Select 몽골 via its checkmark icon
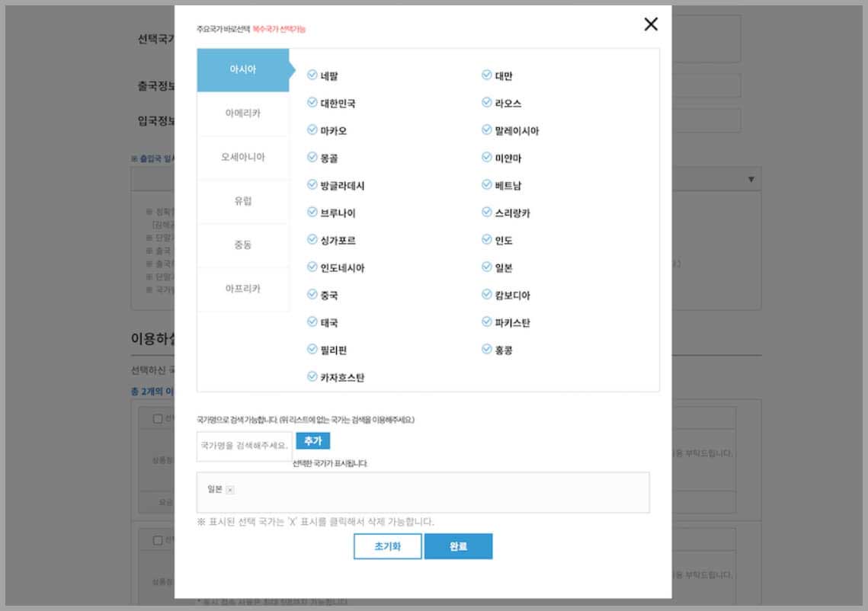This screenshot has height=611, width=868. tap(312, 157)
